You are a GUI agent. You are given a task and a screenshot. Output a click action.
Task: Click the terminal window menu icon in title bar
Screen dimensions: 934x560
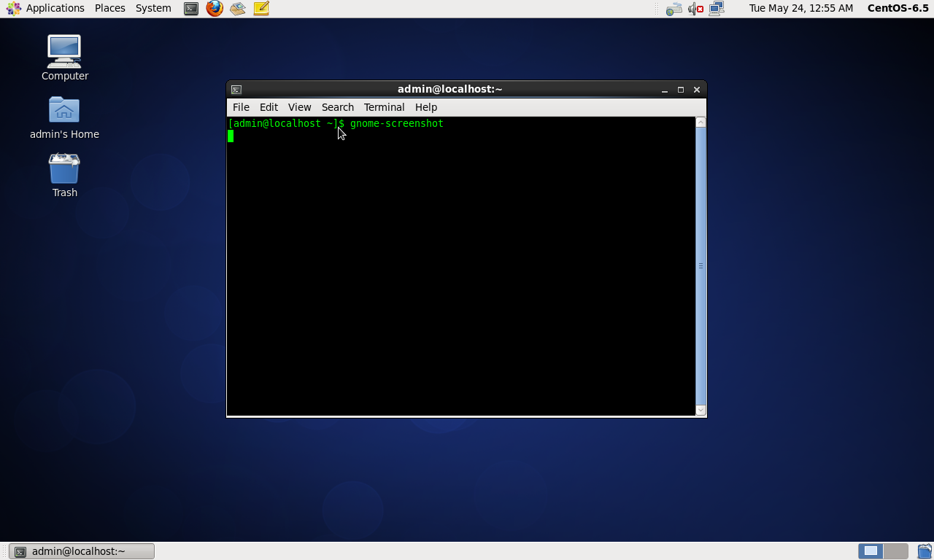pyautogui.click(x=236, y=90)
